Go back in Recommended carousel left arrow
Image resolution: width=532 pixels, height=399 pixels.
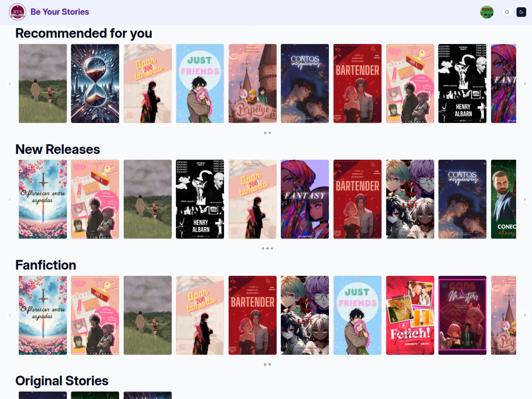click(x=10, y=84)
